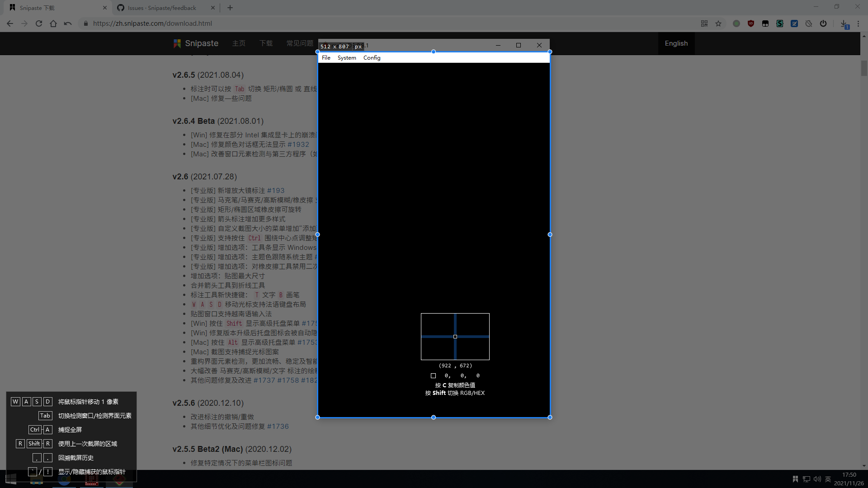Screen dimensions: 868x488
Task: Open Downloads with the badge 1
Action: coord(844,23)
